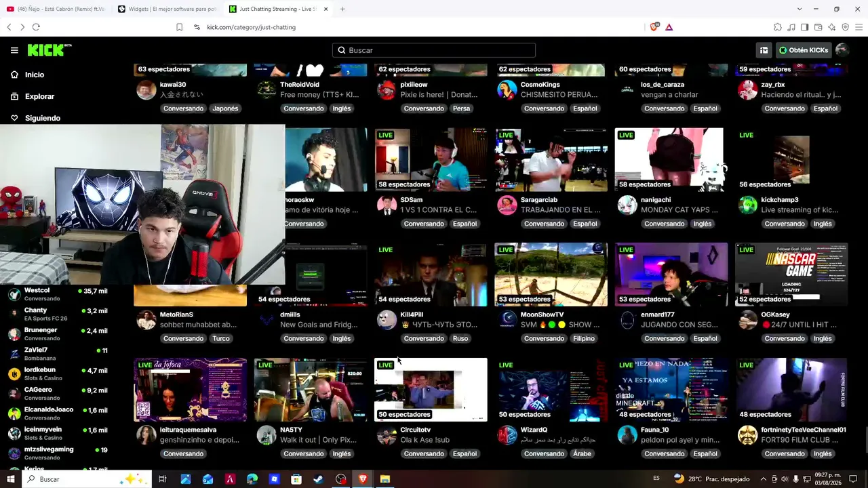Open Microsoft Store from the taskbar
This screenshot has width=868, height=488.
[x=296, y=479]
